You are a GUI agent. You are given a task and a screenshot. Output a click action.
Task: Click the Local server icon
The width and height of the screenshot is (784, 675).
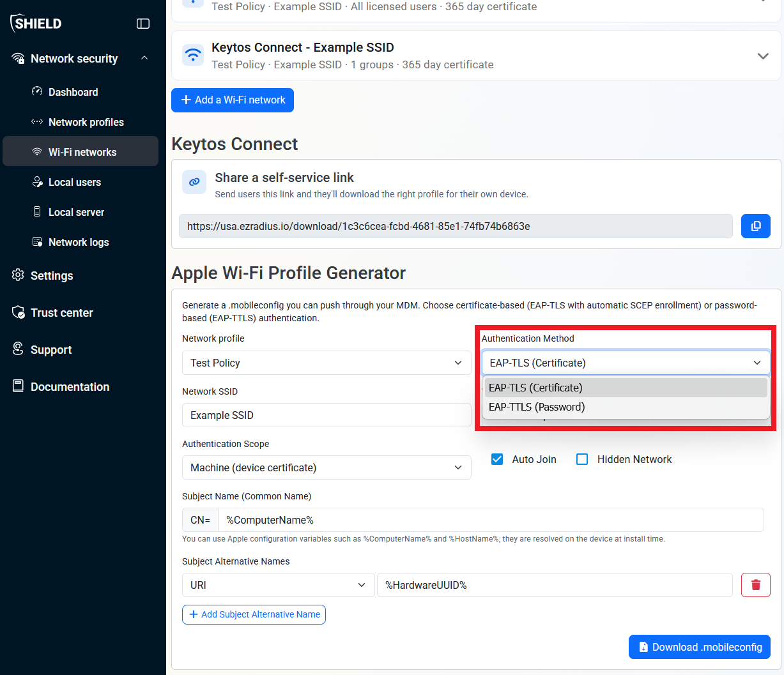37,211
